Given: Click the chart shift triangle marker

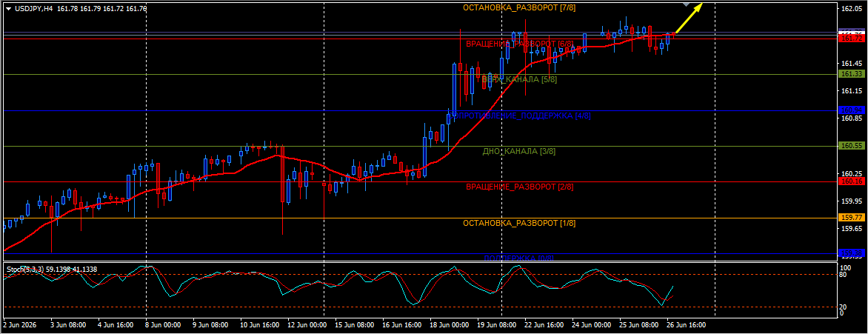Looking at the screenshot, I should tap(687, 4).
